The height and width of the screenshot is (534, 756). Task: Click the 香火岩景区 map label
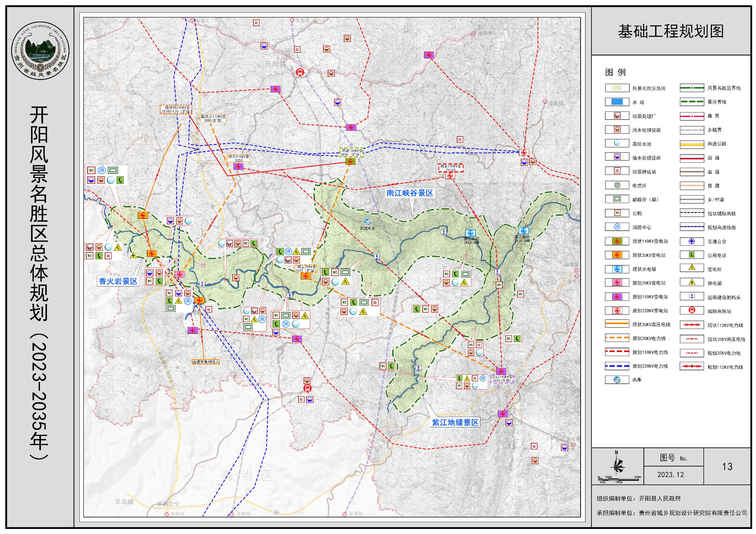pyautogui.click(x=118, y=281)
